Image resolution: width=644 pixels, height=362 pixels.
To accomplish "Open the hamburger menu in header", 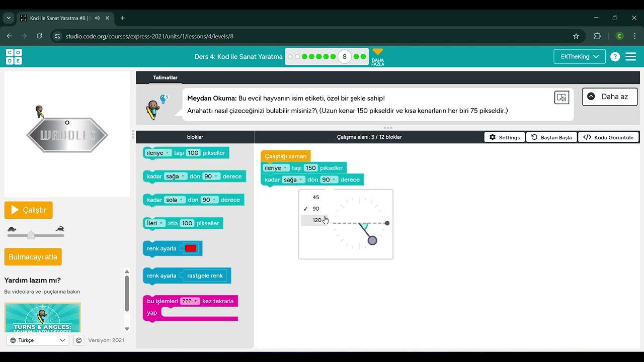I will click(631, 57).
